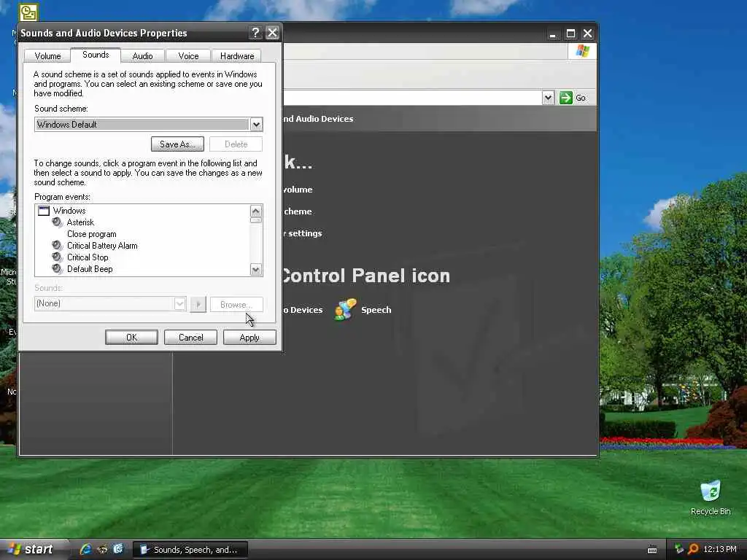Click the network icon in system tray
This screenshot has width=747, height=560.
(679, 550)
